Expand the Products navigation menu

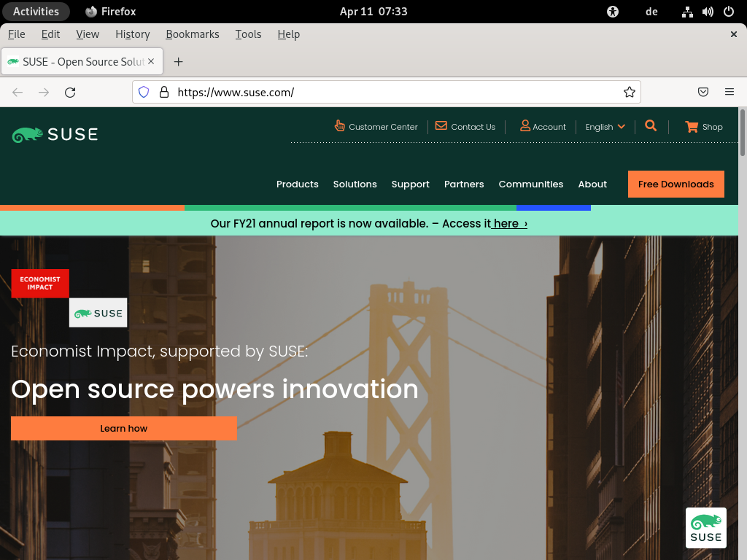pyautogui.click(x=297, y=184)
